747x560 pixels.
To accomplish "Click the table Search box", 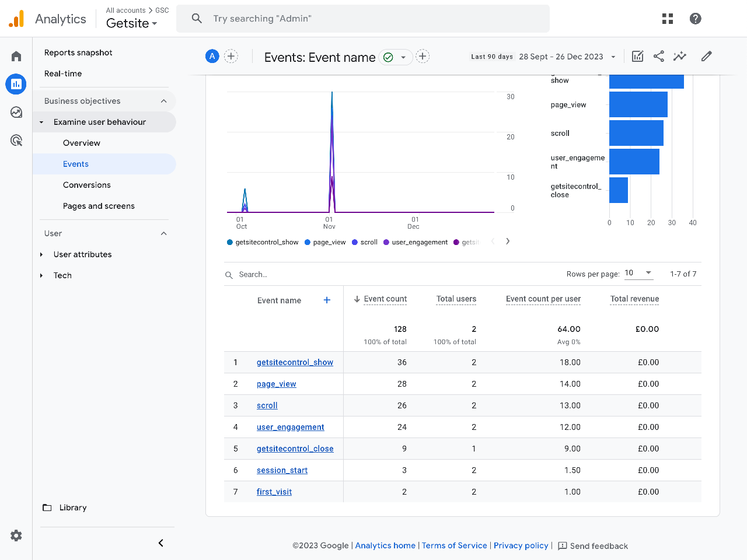I will pyautogui.click(x=263, y=274).
